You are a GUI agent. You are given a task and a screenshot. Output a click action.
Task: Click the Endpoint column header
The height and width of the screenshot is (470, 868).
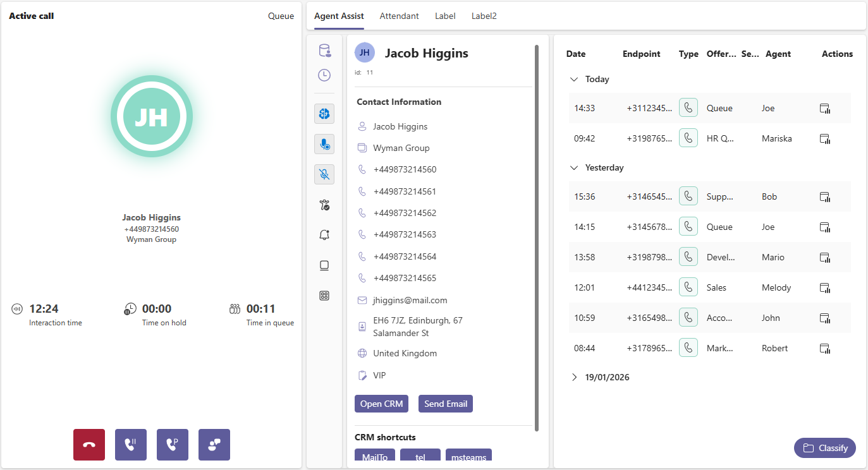642,54
